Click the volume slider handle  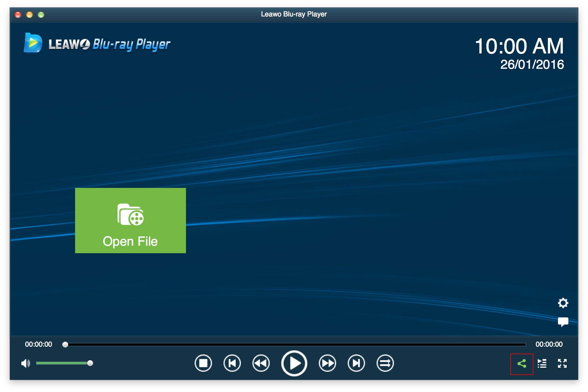(90, 363)
